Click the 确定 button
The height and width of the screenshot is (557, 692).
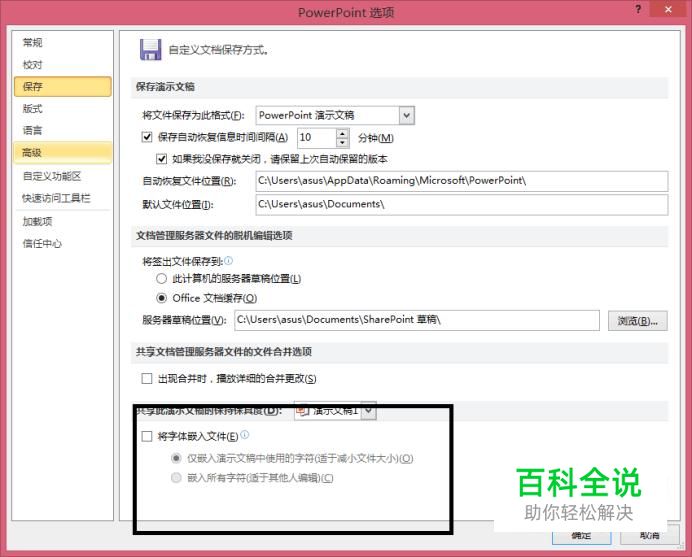[x=582, y=535]
